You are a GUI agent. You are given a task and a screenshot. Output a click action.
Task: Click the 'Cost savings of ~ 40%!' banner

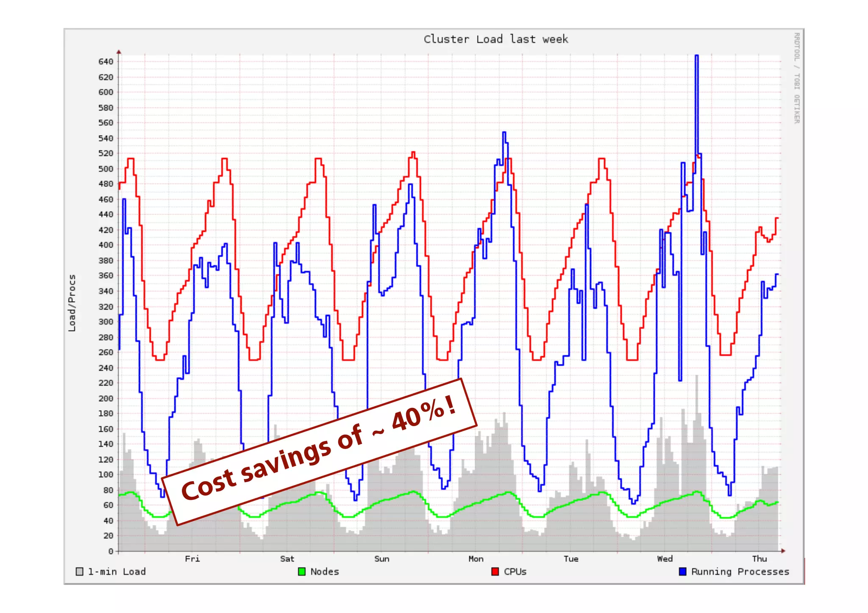[x=320, y=452]
